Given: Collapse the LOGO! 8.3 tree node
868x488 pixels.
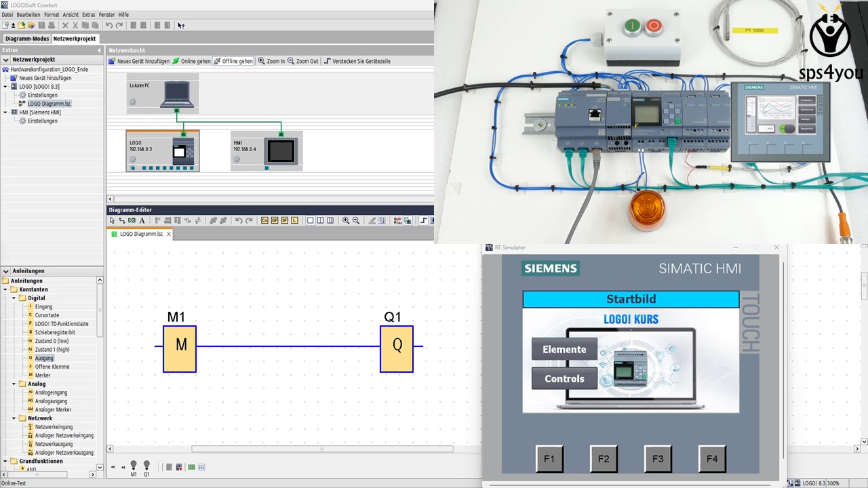Looking at the screenshot, I should [6, 87].
